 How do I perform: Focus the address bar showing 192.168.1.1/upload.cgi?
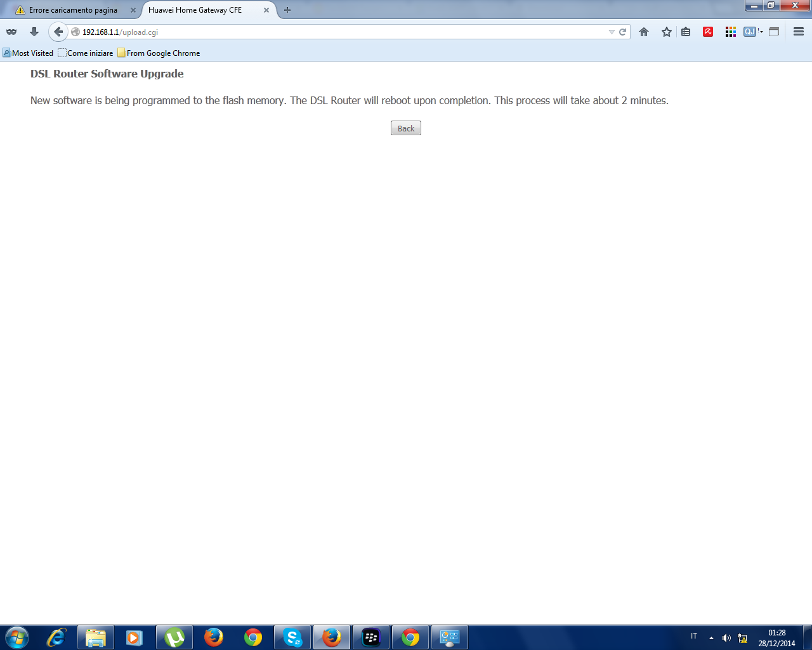[343, 32]
